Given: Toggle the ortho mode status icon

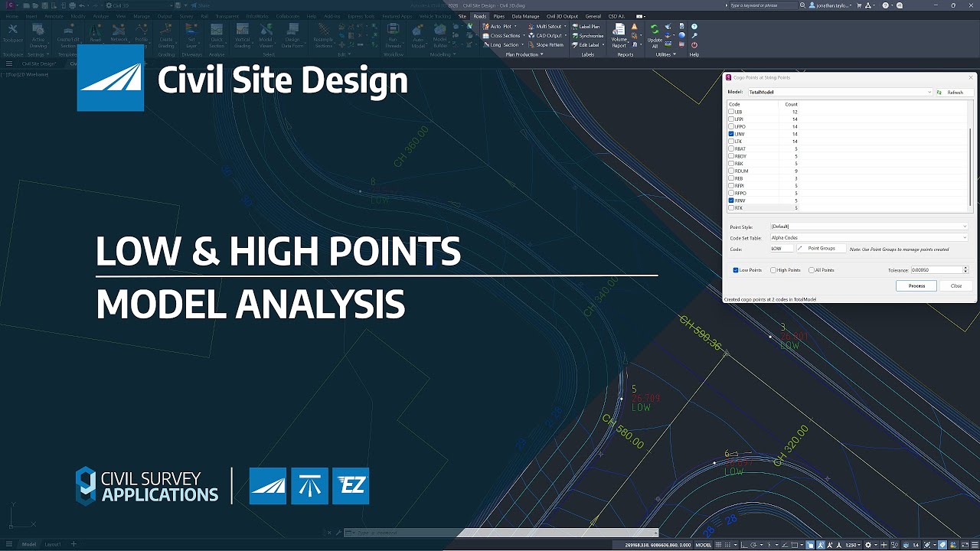Looking at the screenshot, I should (x=744, y=545).
